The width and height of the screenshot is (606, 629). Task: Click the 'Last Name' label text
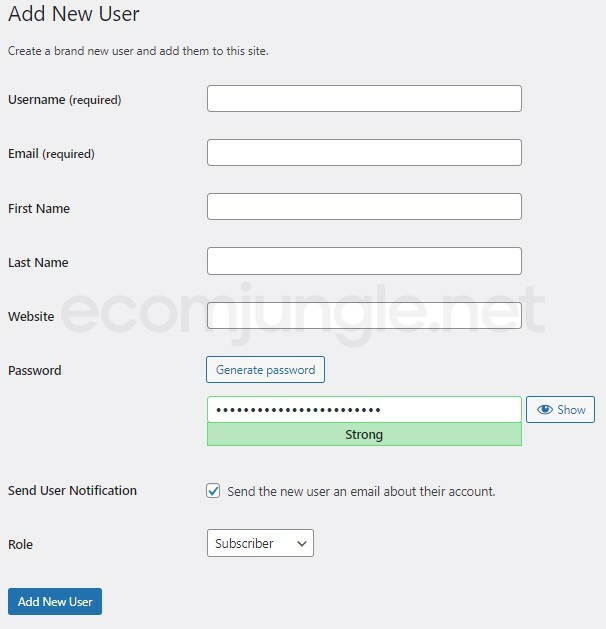tap(38, 263)
